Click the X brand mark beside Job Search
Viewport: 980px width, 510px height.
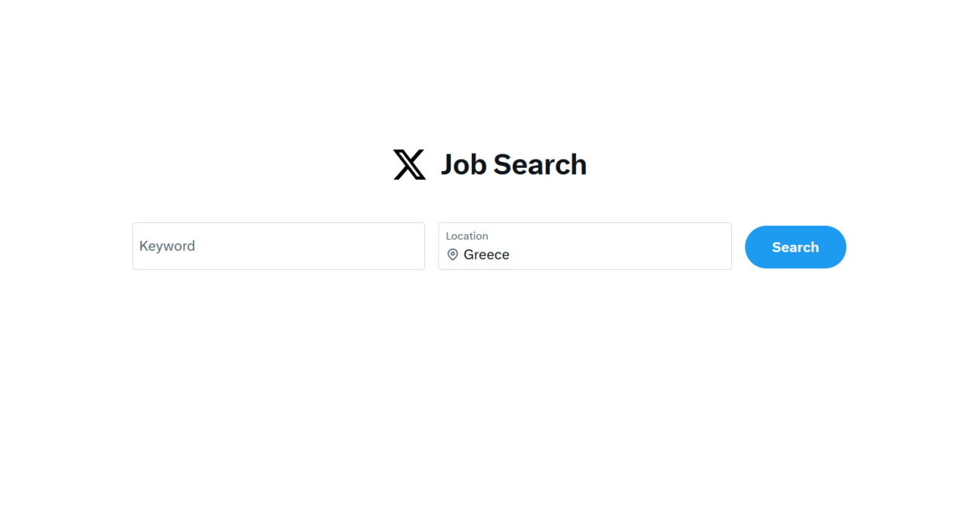click(409, 164)
